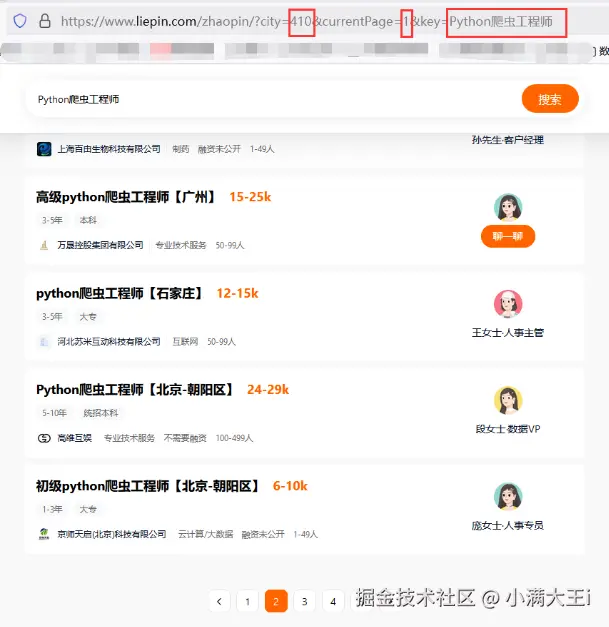Viewport: 609px width, 627px height.
Task: Click the 24-29k salary text
Action: tap(268, 389)
